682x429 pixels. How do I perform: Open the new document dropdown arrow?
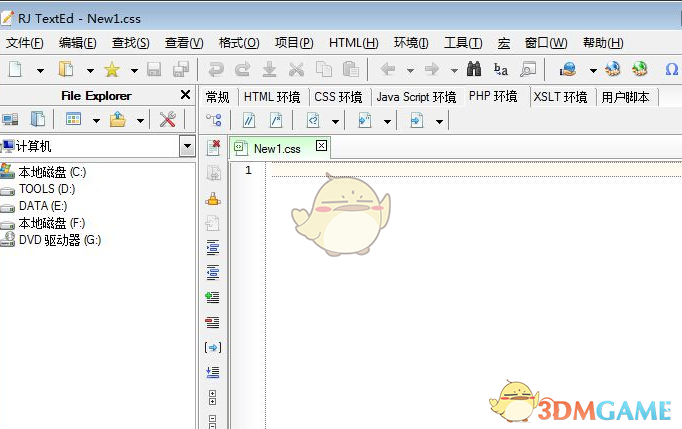point(40,70)
